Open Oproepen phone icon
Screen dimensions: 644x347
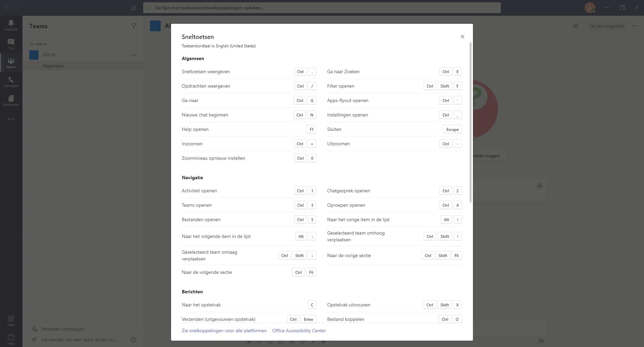pyautogui.click(x=11, y=81)
